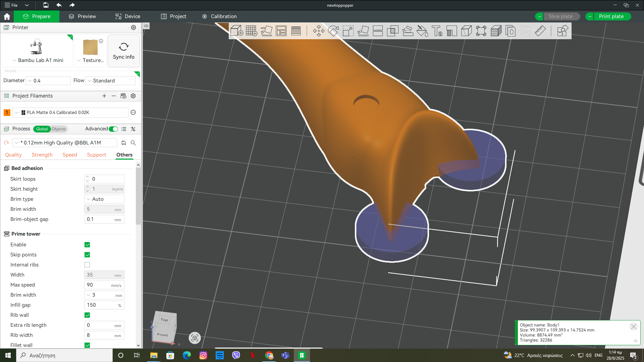Select the Color painting bucket tool

tap(422, 31)
